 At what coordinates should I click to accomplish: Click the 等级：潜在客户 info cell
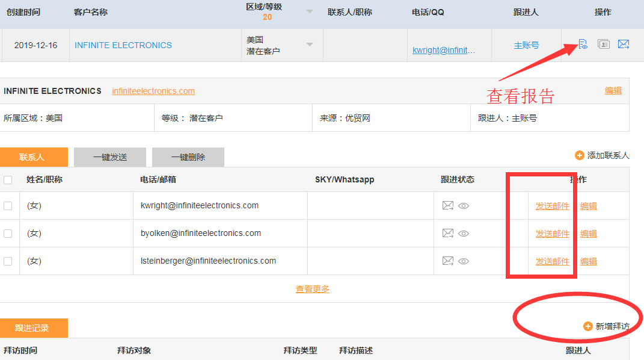pyautogui.click(x=233, y=118)
